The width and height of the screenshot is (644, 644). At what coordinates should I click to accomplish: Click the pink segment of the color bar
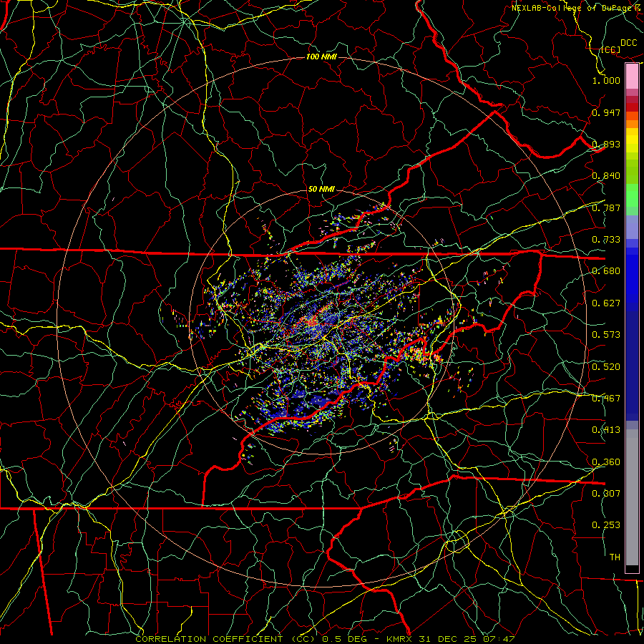click(x=632, y=77)
